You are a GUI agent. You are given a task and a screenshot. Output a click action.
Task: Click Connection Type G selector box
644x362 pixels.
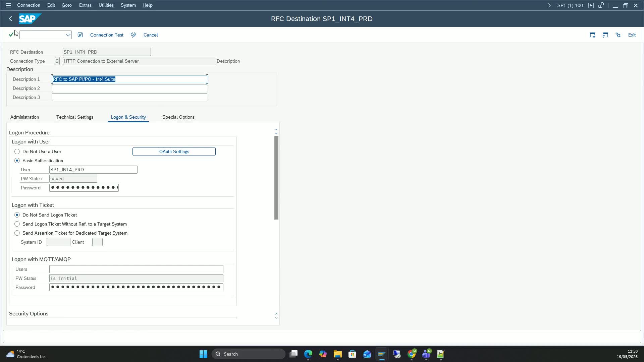point(57,61)
